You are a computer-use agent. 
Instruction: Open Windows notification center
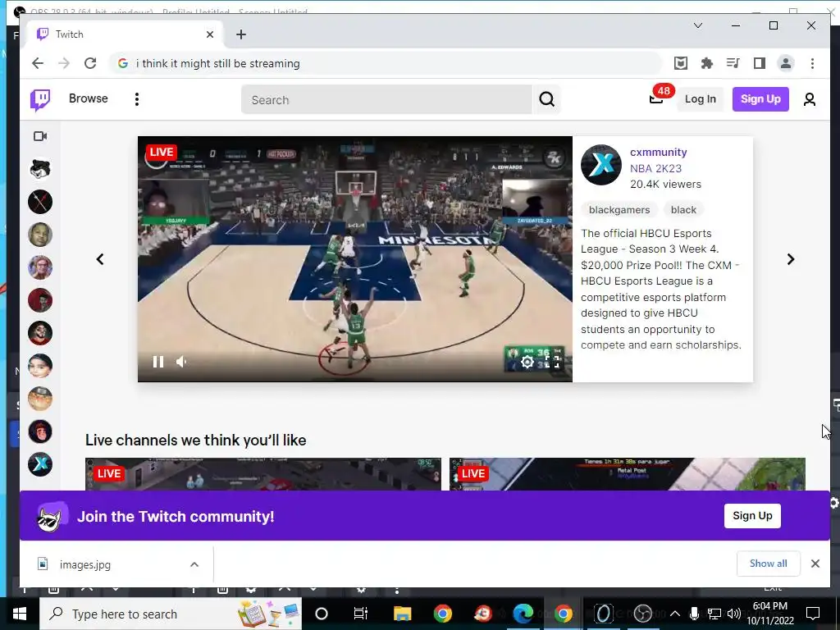813,613
